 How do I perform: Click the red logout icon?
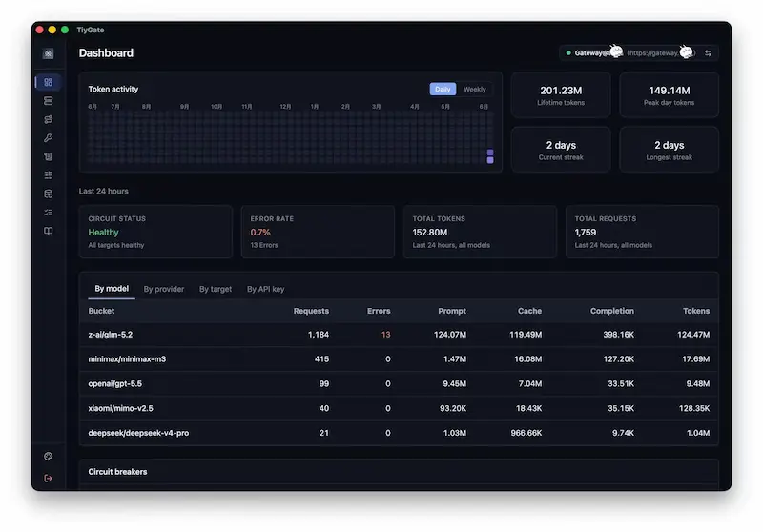tap(49, 479)
